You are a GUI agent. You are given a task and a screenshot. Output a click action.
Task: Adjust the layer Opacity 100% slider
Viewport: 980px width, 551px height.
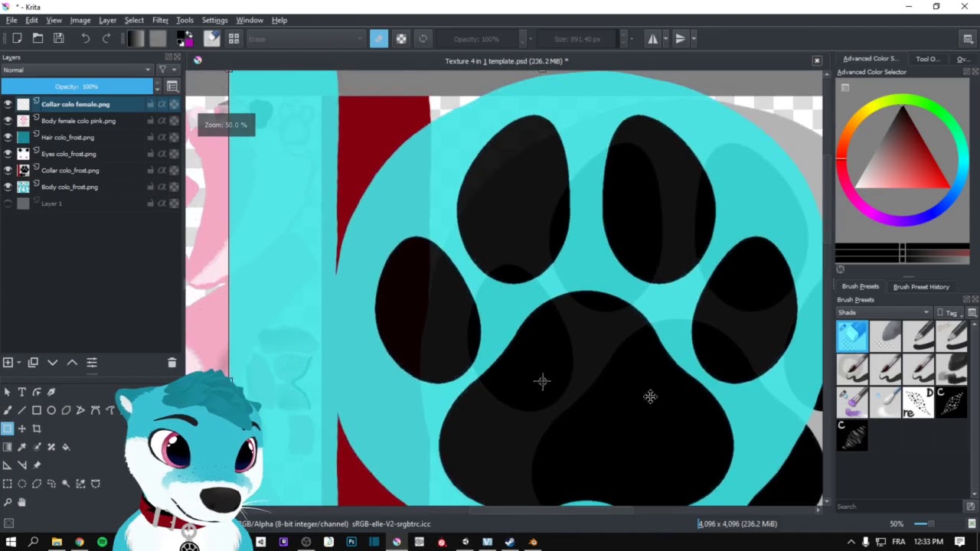coord(77,86)
